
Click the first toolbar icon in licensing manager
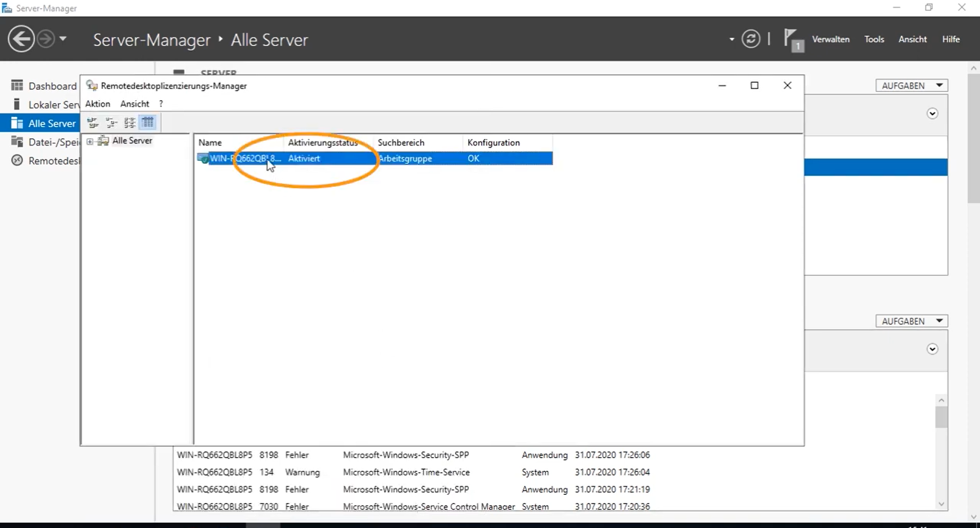click(x=93, y=123)
